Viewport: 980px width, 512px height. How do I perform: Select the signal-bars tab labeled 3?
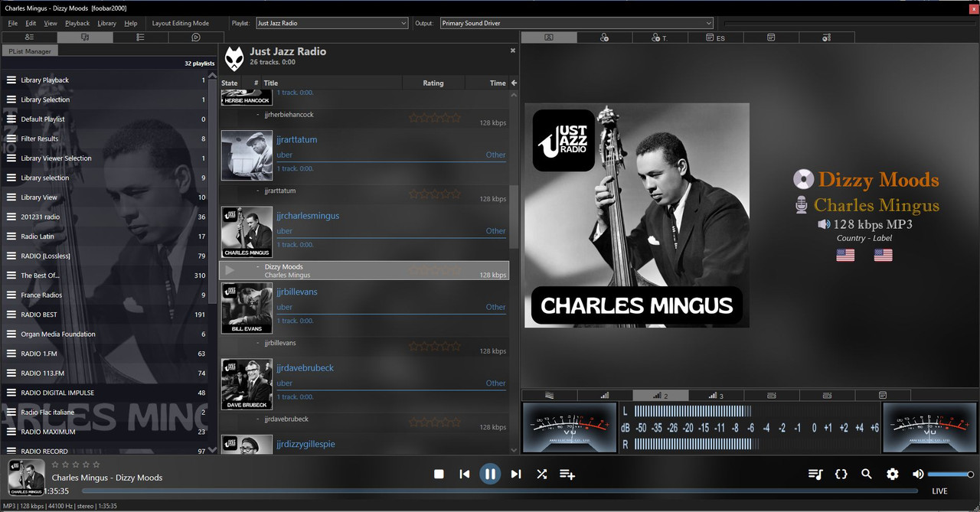pos(715,395)
